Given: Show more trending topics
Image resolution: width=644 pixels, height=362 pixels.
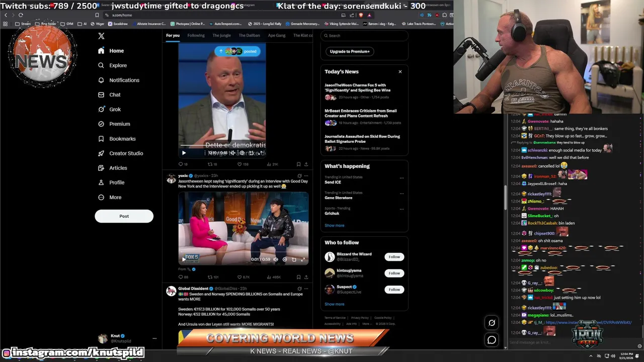Looking at the screenshot, I should coord(335,225).
